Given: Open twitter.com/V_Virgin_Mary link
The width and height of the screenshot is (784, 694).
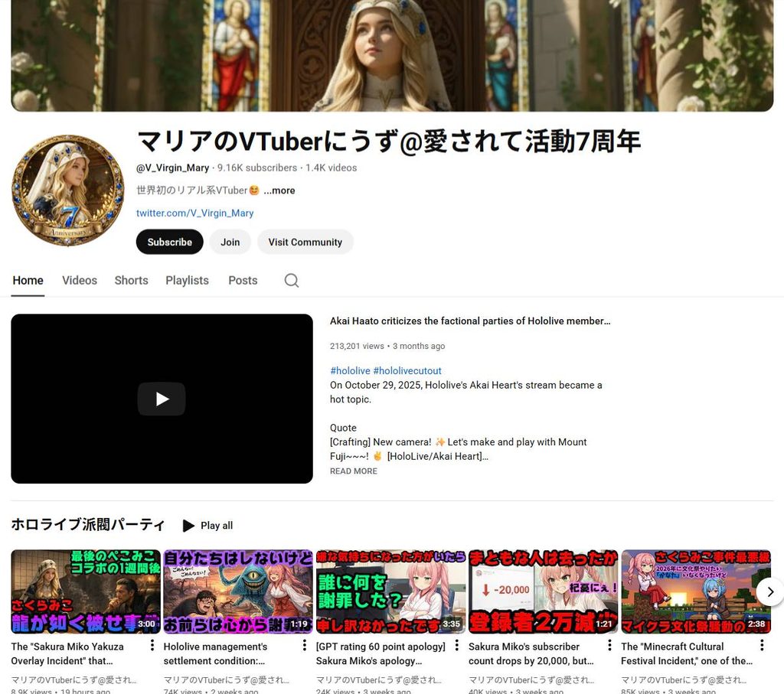Looking at the screenshot, I should 195,213.
